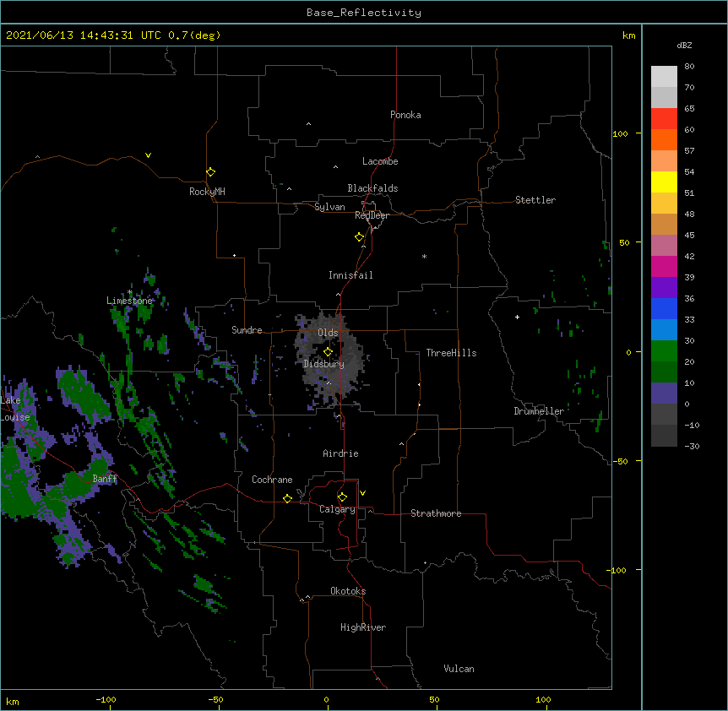Select the Blackfalds label
728x711 pixels.
coord(372,188)
